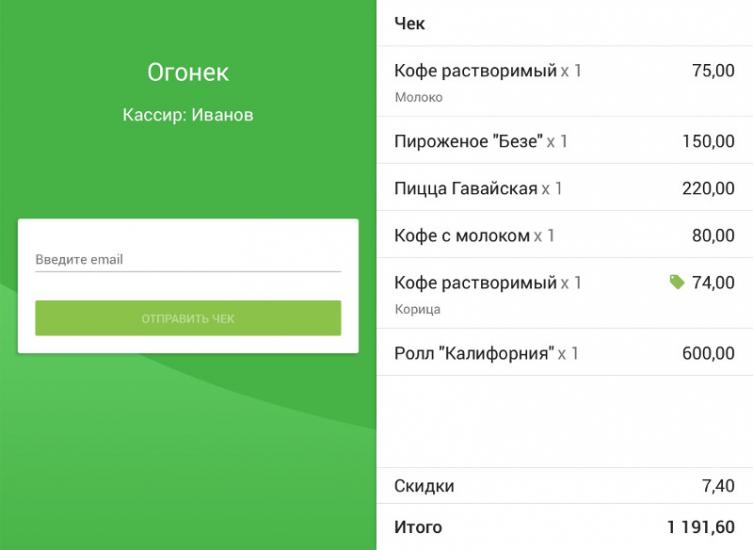Select the 'Ролл "Калифорния"' item
Image resolution: width=753 pixels, height=550 pixels.
(565, 353)
